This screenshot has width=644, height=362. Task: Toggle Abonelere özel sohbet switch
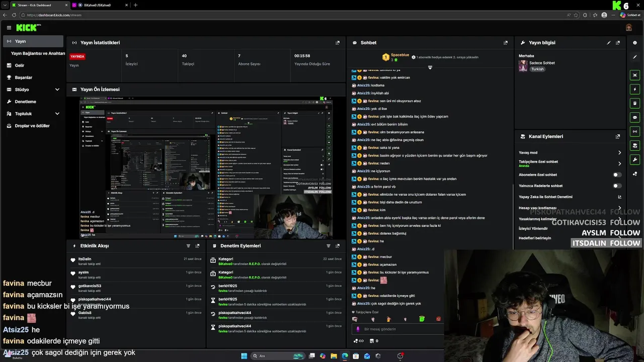617,174
